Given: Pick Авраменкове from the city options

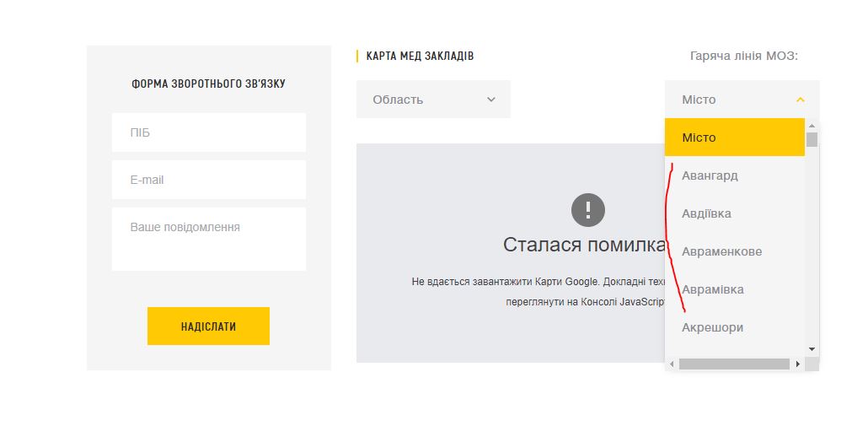Looking at the screenshot, I should (x=721, y=251).
